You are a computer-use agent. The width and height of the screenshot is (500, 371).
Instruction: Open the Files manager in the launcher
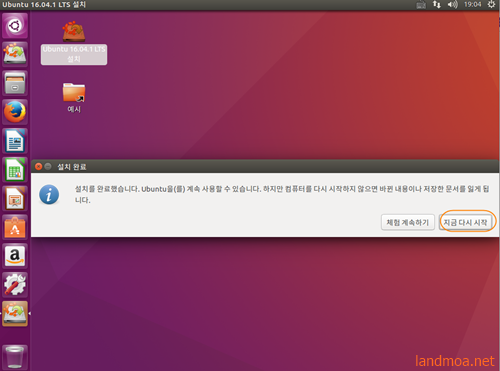point(15,83)
